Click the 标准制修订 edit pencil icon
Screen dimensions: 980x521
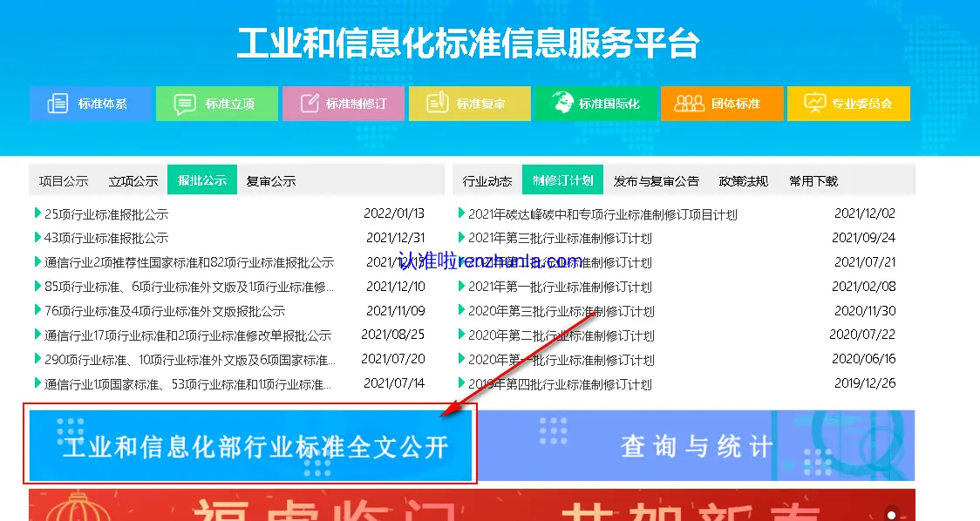pyautogui.click(x=310, y=103)
